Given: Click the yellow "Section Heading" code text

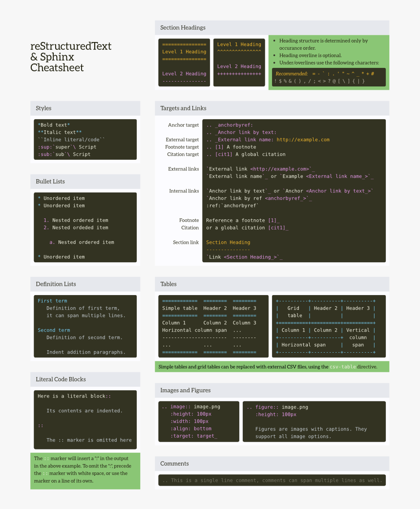Looking at the screenshot, I should (228, 242).
